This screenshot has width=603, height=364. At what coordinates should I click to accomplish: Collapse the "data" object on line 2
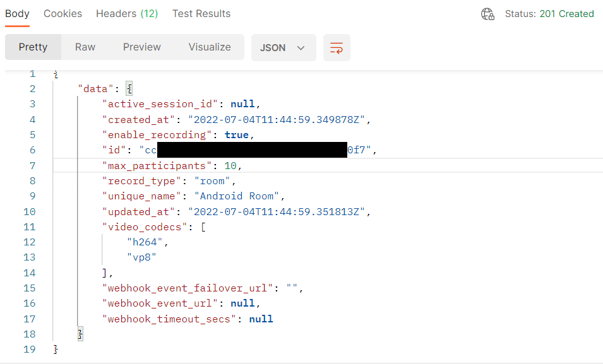(129, 89)
